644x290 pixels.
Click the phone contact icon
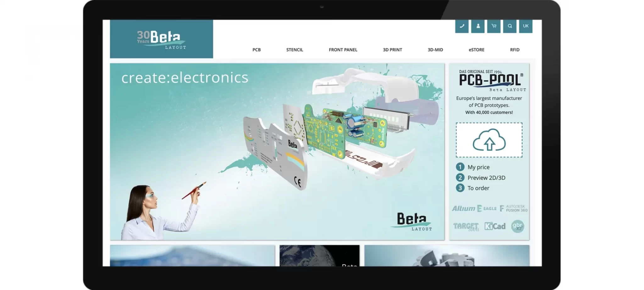(462, 26)
